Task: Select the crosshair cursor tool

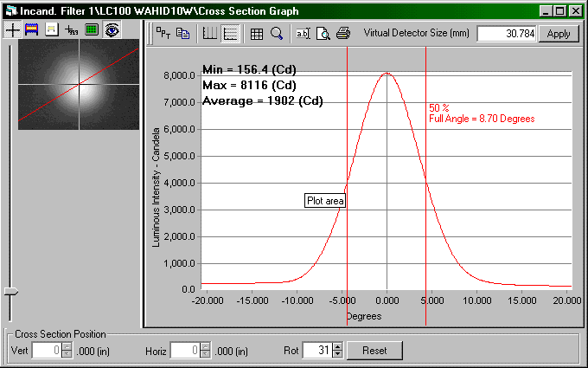Action: (x=13, y=29)
